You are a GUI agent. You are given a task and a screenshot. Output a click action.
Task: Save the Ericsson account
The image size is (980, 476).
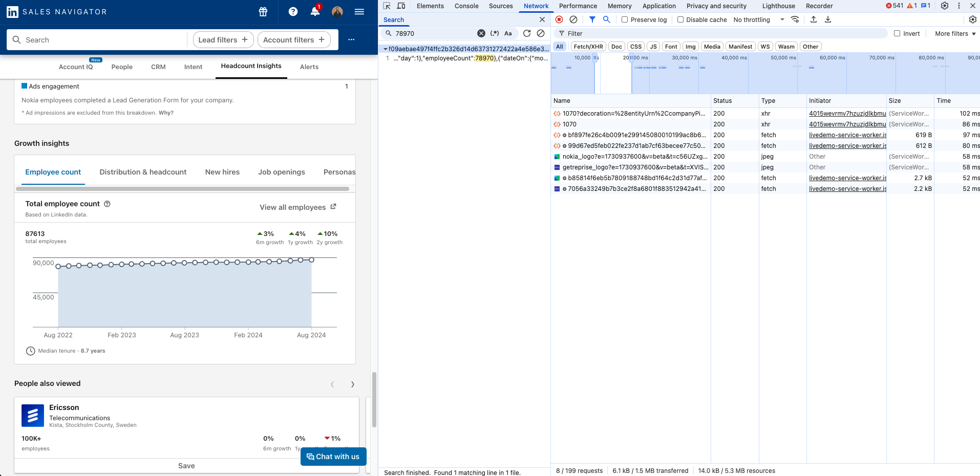pyautogui.click(x=186, y=466)
